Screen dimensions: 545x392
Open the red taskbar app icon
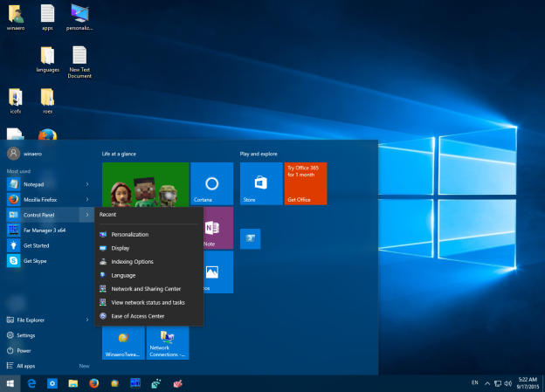pos(177,383)
